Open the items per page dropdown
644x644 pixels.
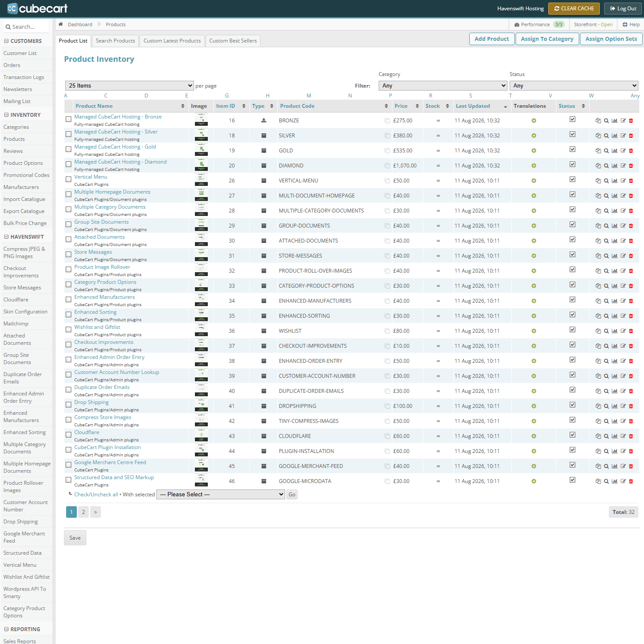(x=130, y=85)
